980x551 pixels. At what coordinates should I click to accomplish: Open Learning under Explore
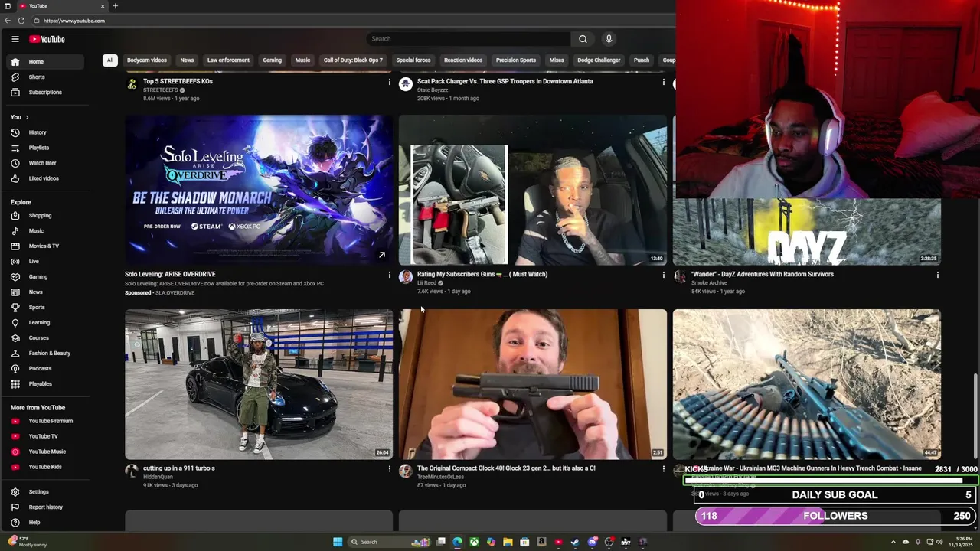coord(45,323)
